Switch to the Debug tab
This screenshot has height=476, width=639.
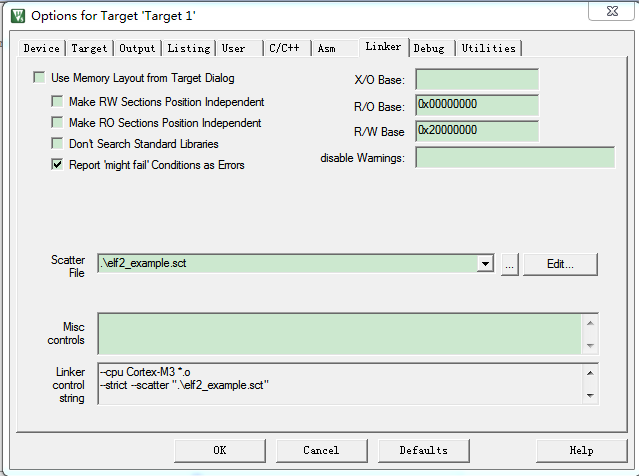[429, 48]
